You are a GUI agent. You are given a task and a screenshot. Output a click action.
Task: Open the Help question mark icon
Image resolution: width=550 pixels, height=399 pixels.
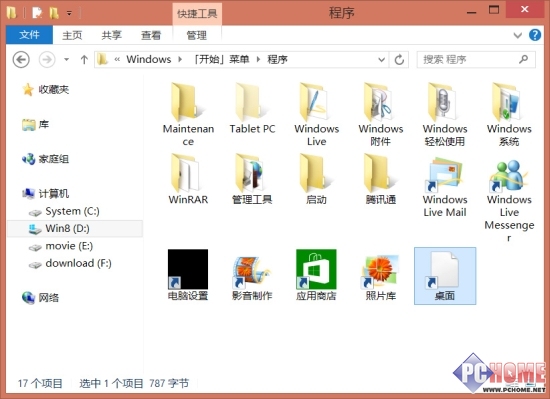click(535, 35)
